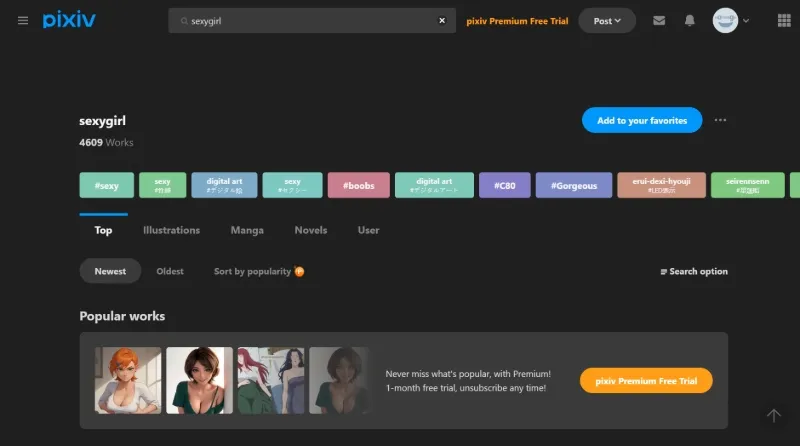Open the user avatar profile
Screen dimensions: 800x446
point(725,20)
